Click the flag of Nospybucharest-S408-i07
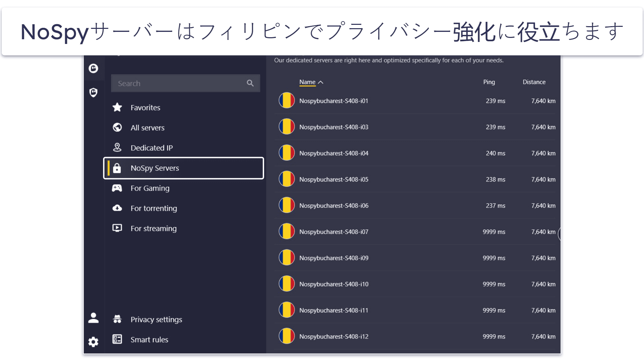 [287, 231]
